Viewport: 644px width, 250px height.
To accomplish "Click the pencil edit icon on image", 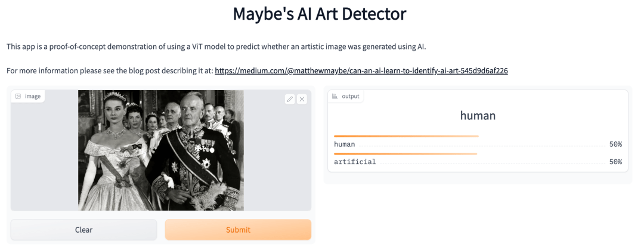I will point(290,98).
